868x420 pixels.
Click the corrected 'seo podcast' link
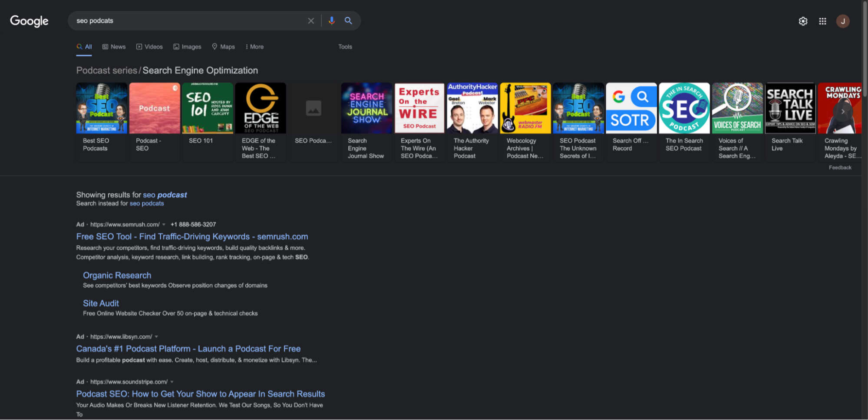tap(165, 195)
